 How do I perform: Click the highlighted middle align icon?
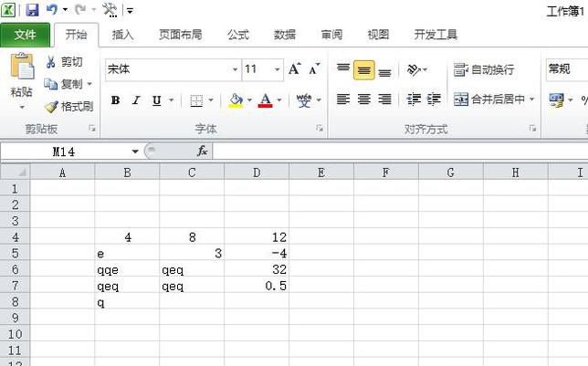coord(363,69)
